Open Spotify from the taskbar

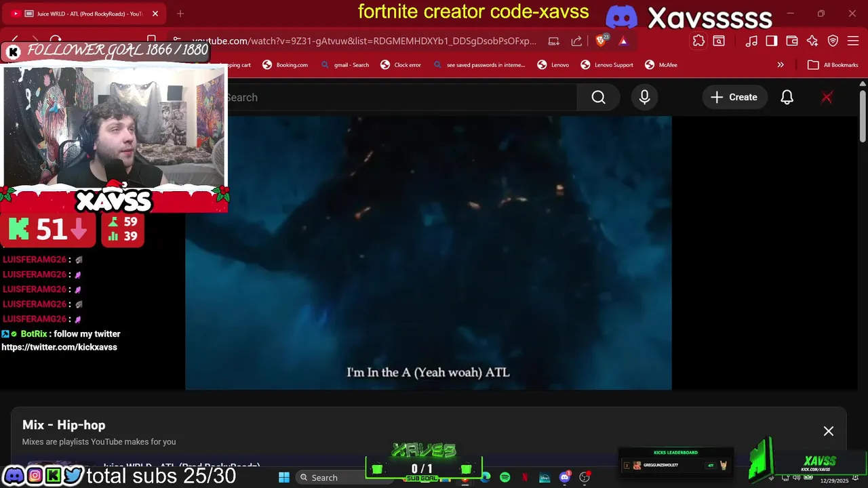click(505, 477)
